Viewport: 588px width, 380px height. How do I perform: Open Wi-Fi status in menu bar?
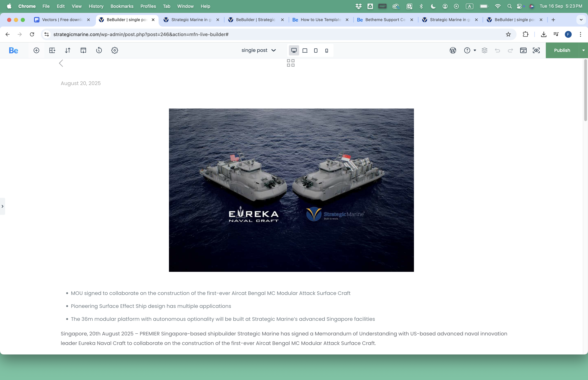498,6
